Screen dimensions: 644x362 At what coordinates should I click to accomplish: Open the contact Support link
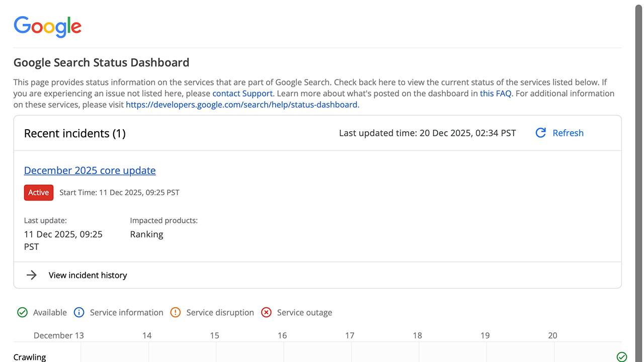[242, 94]
